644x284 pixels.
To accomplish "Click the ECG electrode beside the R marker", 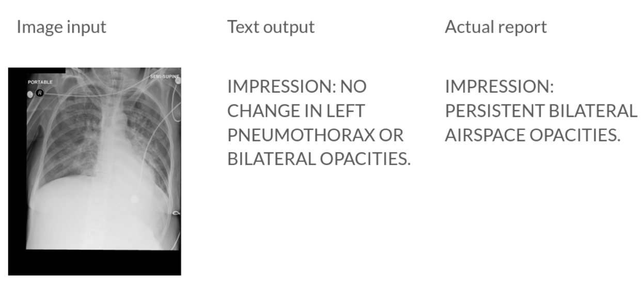I will 30,94.
